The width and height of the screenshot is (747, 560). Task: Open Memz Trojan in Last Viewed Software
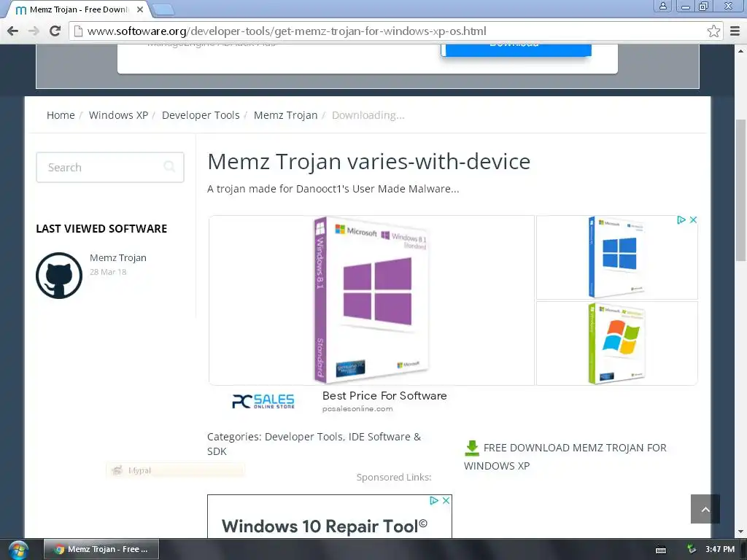click(x=118, y=257)
